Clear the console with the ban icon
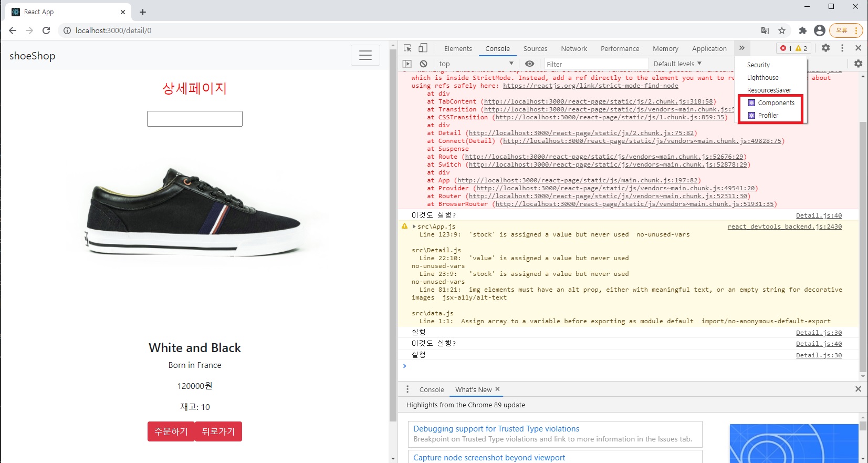This screenshot has height=463, width=868. tap(423, 64)
